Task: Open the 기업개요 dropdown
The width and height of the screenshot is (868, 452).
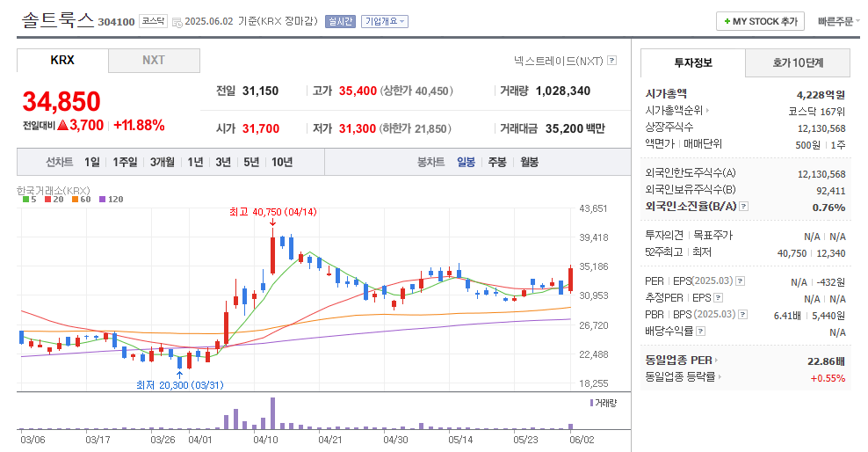Action: 385,22
